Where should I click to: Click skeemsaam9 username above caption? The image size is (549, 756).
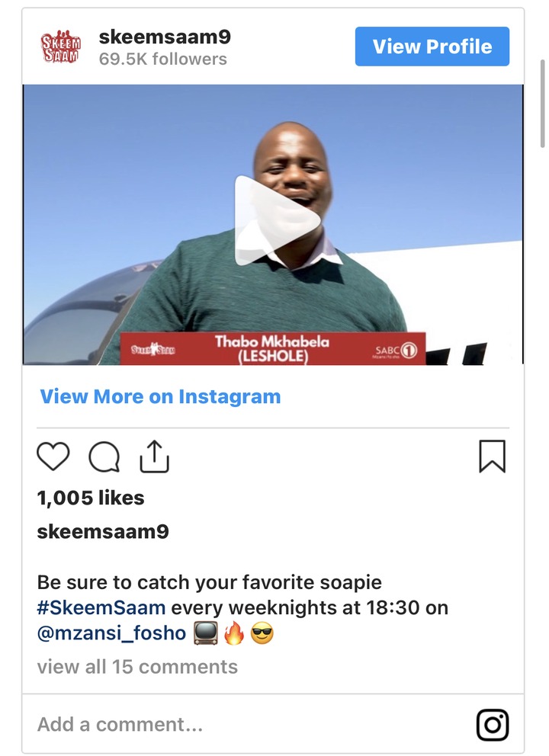pyautogui.click(x=103, y=531)
